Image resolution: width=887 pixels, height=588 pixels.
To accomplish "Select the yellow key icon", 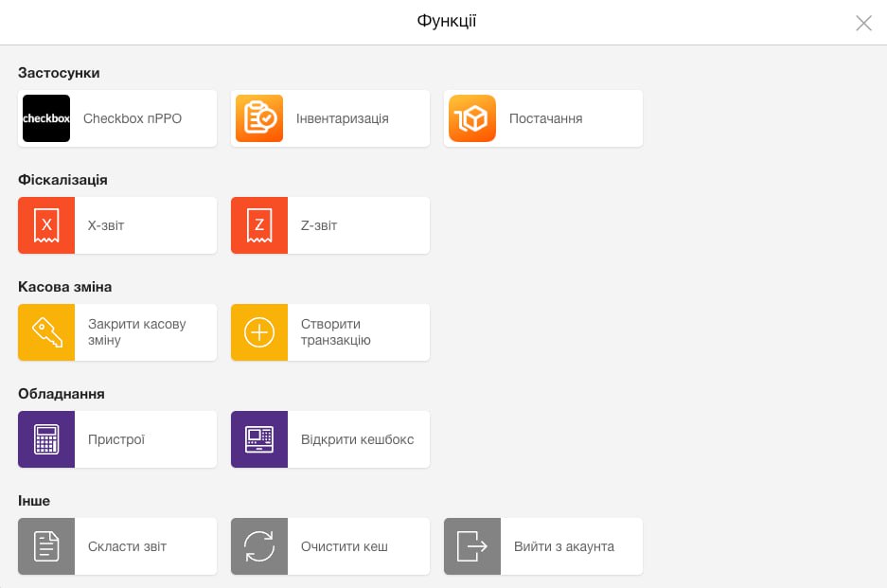I will click(46, 332).
